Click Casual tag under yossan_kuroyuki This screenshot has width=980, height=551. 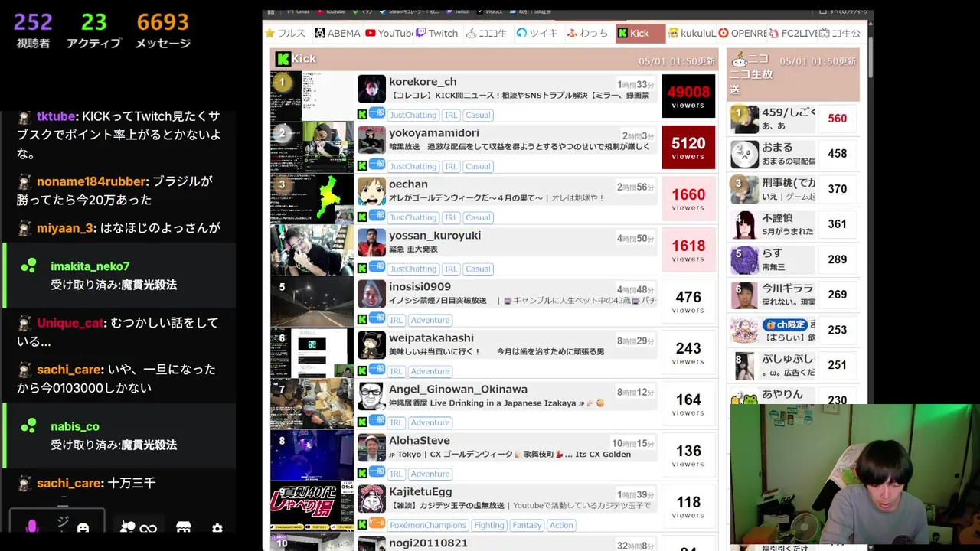pos(478,269)
